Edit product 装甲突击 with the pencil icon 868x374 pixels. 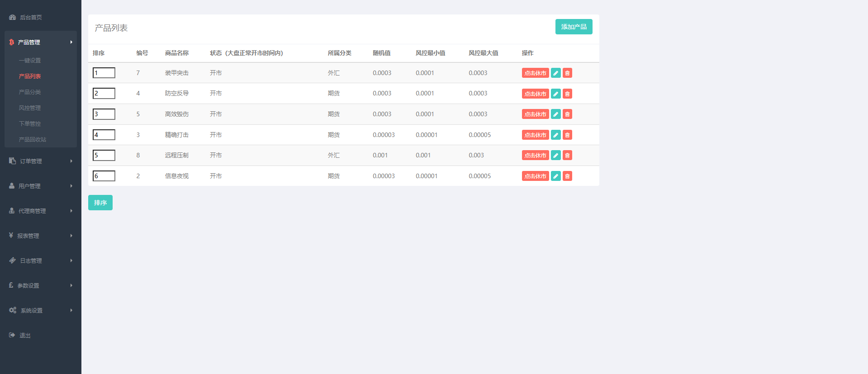[x=556, y=73]
